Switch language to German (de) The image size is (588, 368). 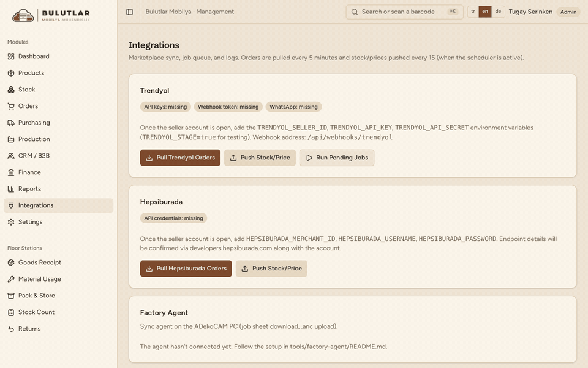point(498,12)
